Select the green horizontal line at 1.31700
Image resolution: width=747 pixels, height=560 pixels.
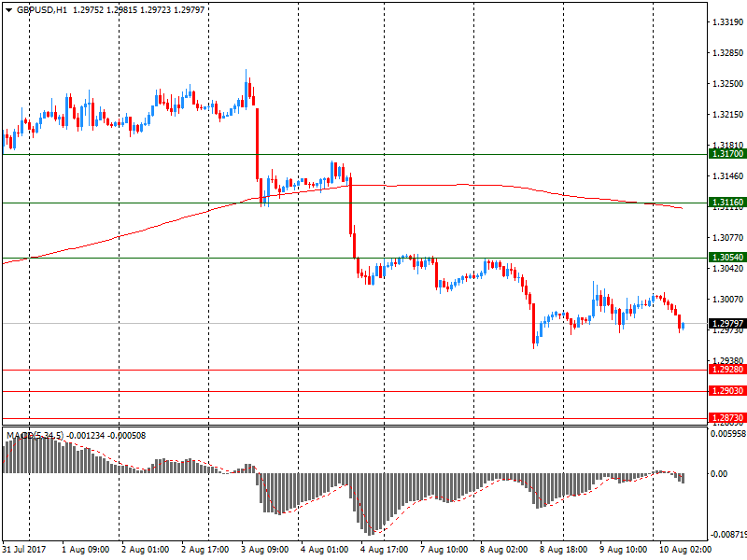point(355,154)
